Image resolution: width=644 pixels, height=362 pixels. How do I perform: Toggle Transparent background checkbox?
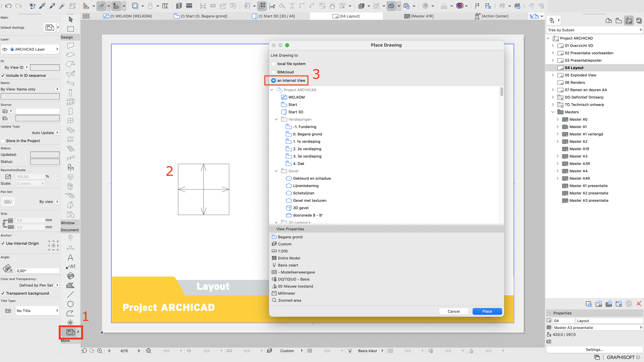3,293
